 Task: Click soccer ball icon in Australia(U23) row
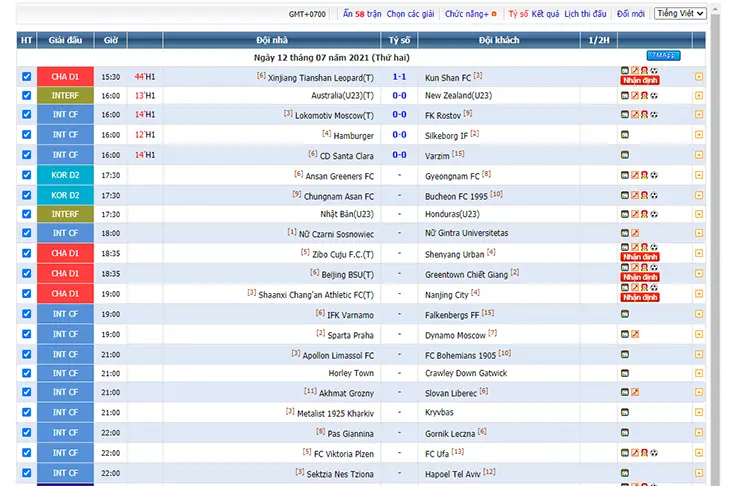pyautogui.click(x=654, y=96)
